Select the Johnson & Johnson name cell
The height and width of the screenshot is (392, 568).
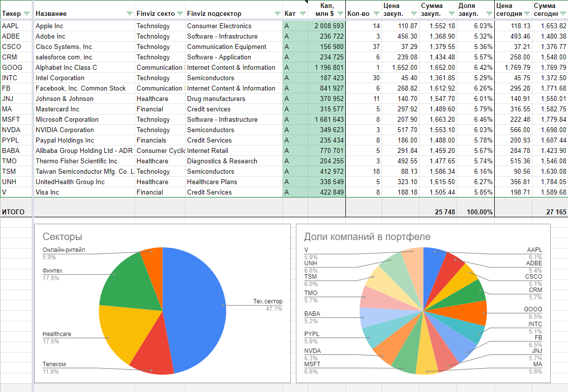click(x=84, y=98)
